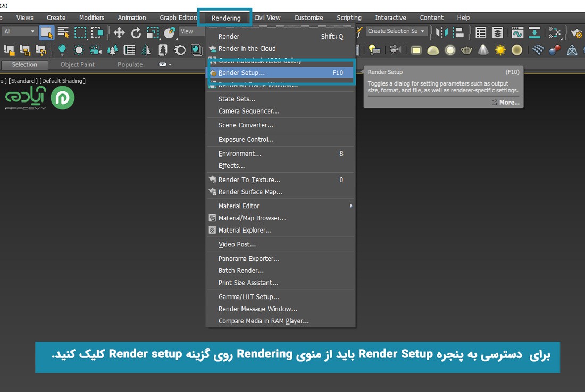Choose the Rectangular Selection Region tool

[x=80, y=33]
